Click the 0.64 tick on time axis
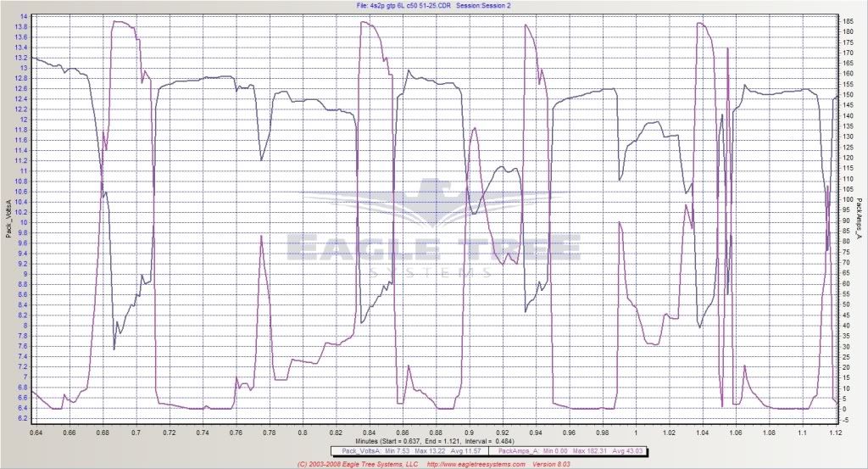The image size is (868, 469). tap(36, 432)
